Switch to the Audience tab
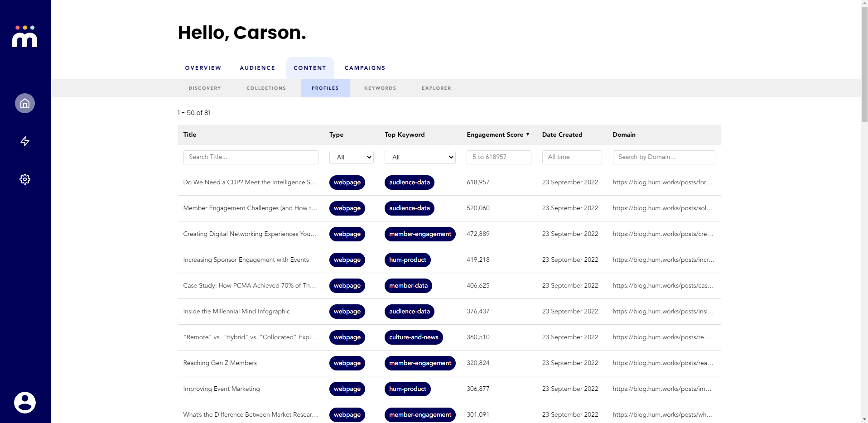Viewport: 868px width, 423px height. click(x=257, y=68)
